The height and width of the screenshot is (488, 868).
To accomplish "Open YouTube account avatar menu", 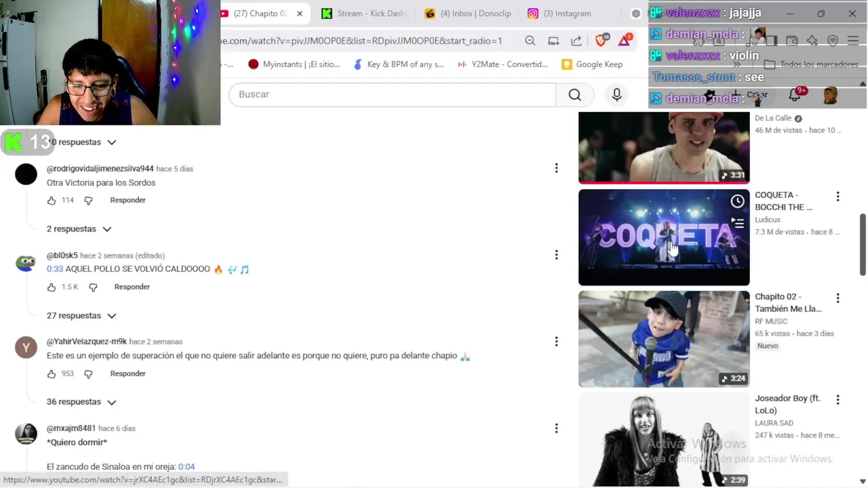I will click(x=830, y=95).
